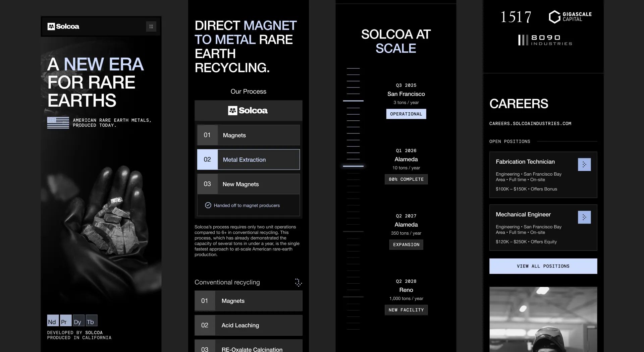644x352 pixels.
Task: Click the 80% Complete status badge
Action: [x=406, y=179]
